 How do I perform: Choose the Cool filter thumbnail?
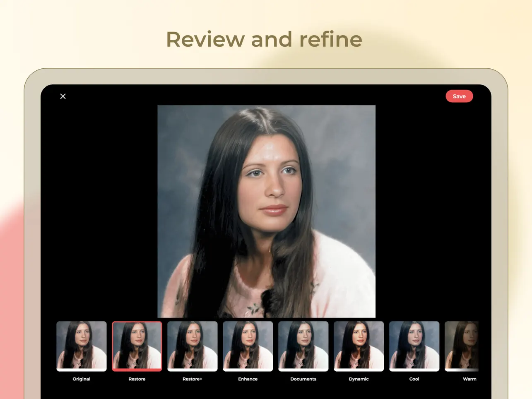(414, 346)
